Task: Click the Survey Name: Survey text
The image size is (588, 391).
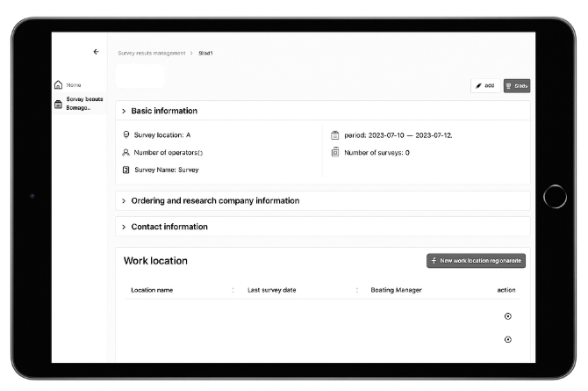Action: [167, 170]
